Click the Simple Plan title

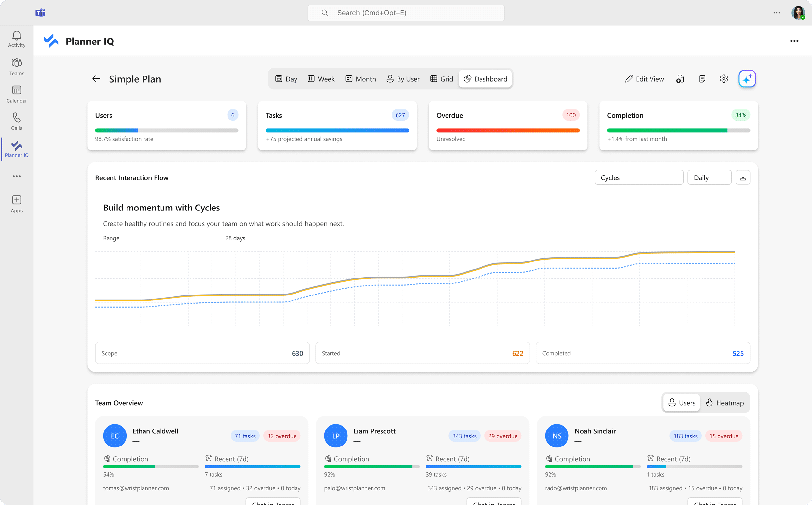[135, 79]
